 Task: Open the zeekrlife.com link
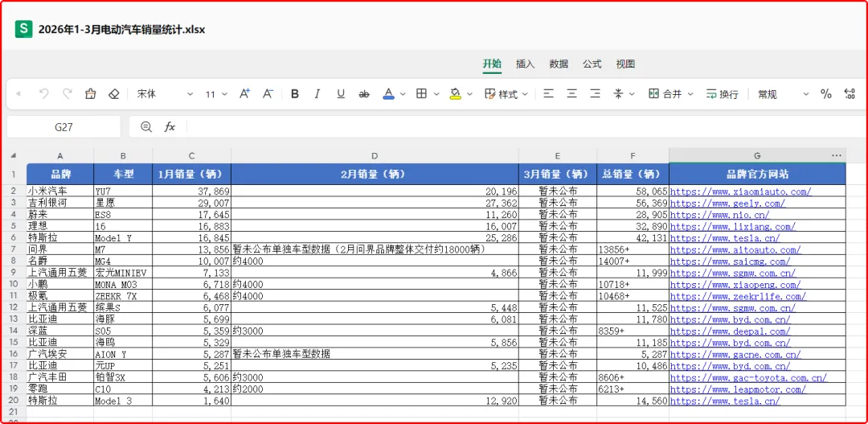[x=739, y=297]
